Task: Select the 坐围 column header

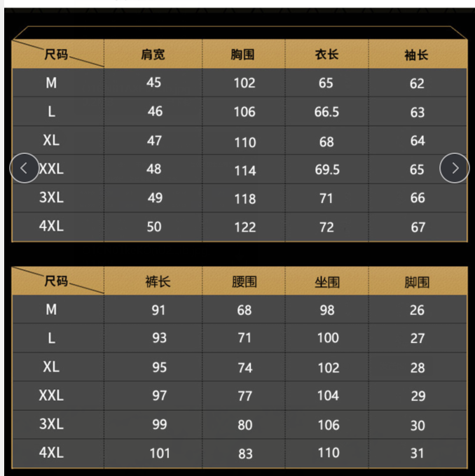Action: click(327, 282)
